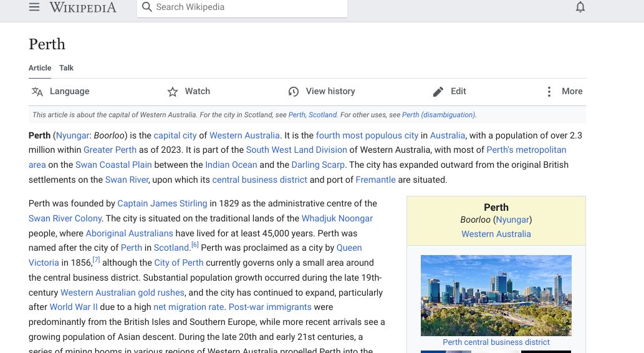This screenshot has height=353, width=644.
Task: Follow the Swan River link
Action: click(x=127, y=180)
